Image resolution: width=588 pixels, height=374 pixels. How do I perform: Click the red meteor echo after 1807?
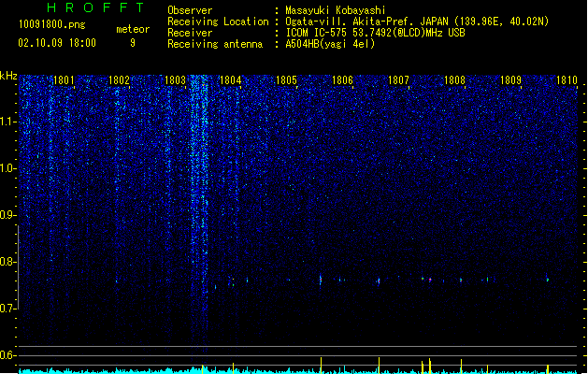coord(430,280)
